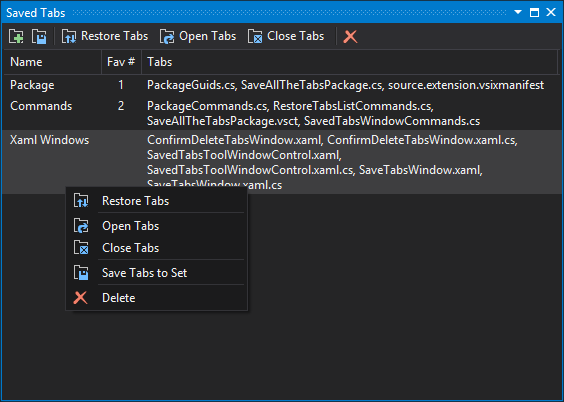Image resolution: width=564 pixels, height=402 pixels.
Task: Select the Commands saved tabs row
Action: click(x=282, y=113)
